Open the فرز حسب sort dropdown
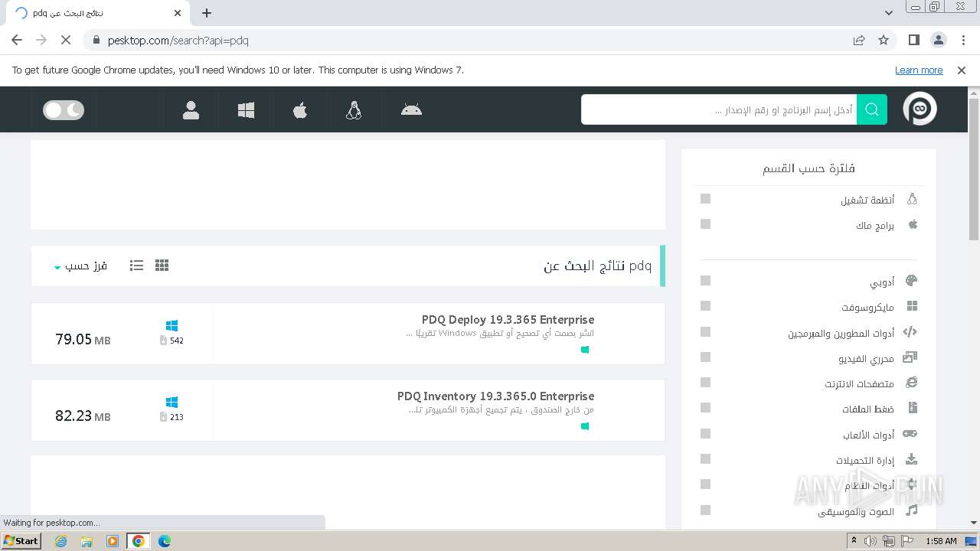 tap(80, 266)
